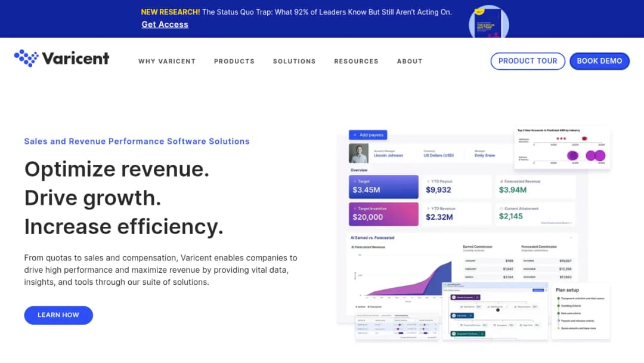The height and width of the screenshot is (363, 644).
Task: Click the Plan setup heading
Action: coord(567,290)
